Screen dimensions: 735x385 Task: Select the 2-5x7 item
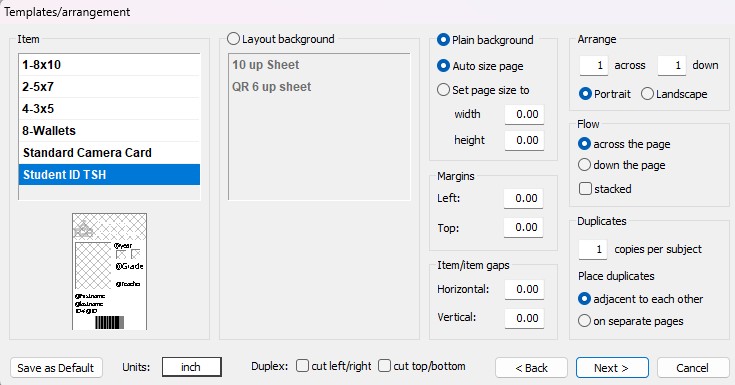point(109,87)
